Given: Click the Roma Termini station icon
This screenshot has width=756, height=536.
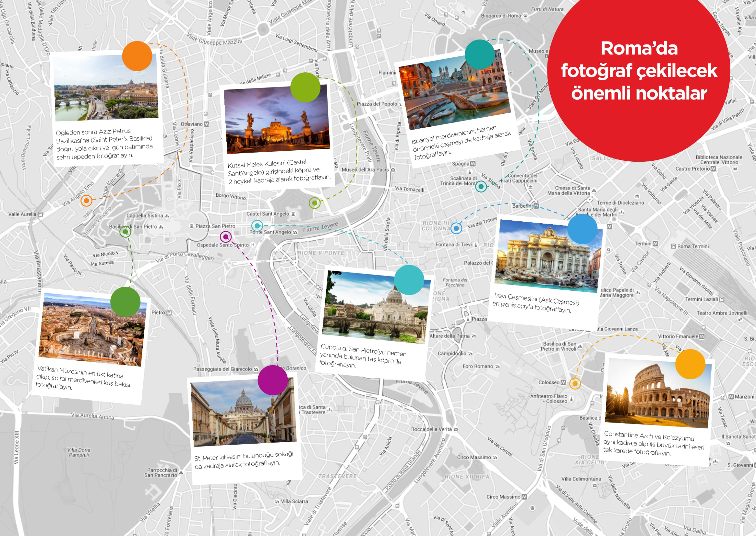Looking at the screenshot, I should (673, 246).
